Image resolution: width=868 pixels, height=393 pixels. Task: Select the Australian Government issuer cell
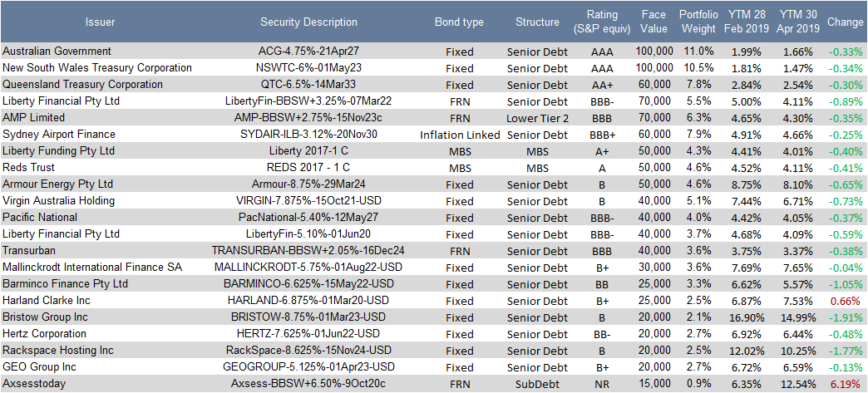tap(57, 52)
